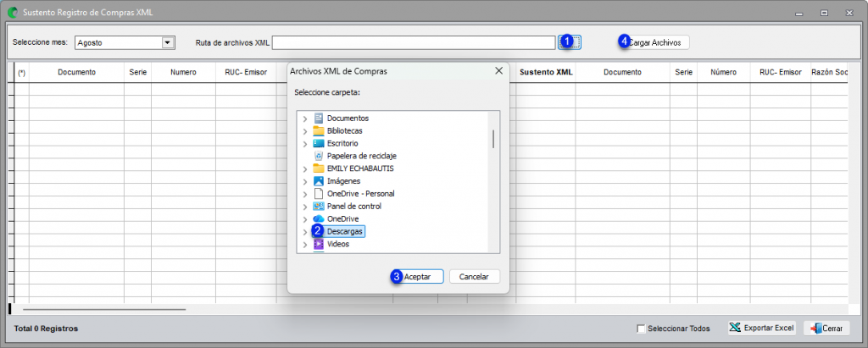Click the browse button beside the XML path

point(570,42)
